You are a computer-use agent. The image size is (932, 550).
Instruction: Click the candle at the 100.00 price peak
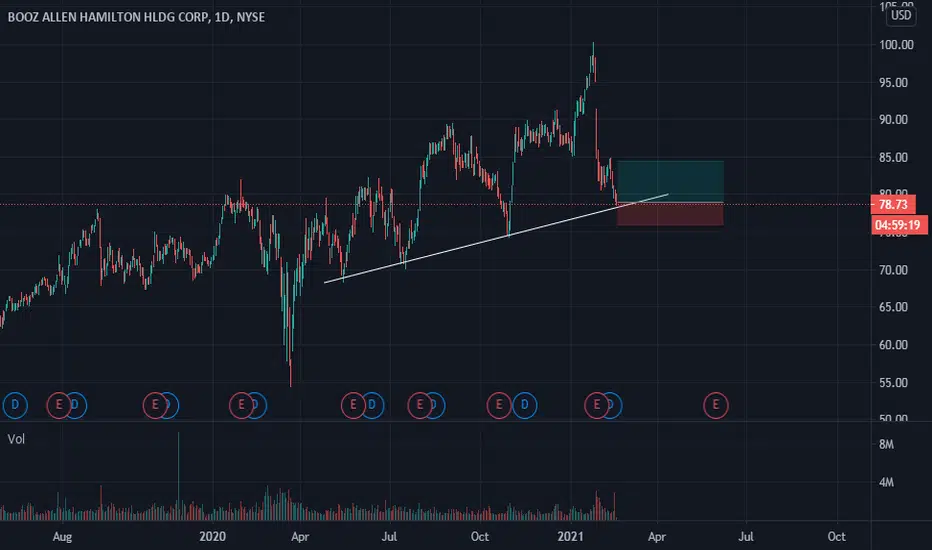pos(593,59)
